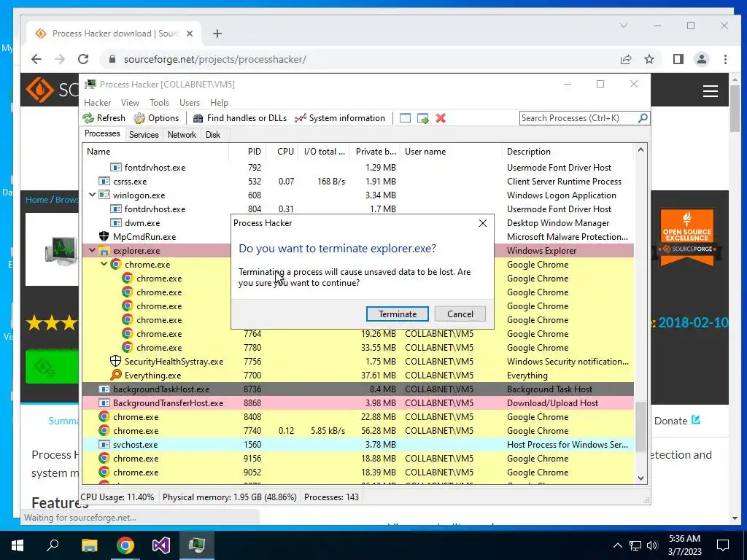
Task: Open the Windows Start menu
Action: coord(18,545)
